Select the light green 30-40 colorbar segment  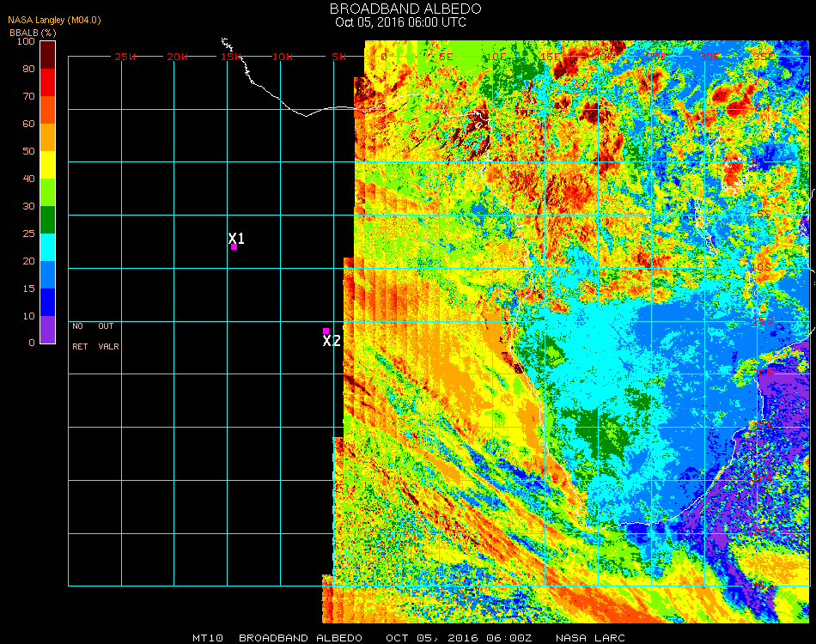coord(48,192)
